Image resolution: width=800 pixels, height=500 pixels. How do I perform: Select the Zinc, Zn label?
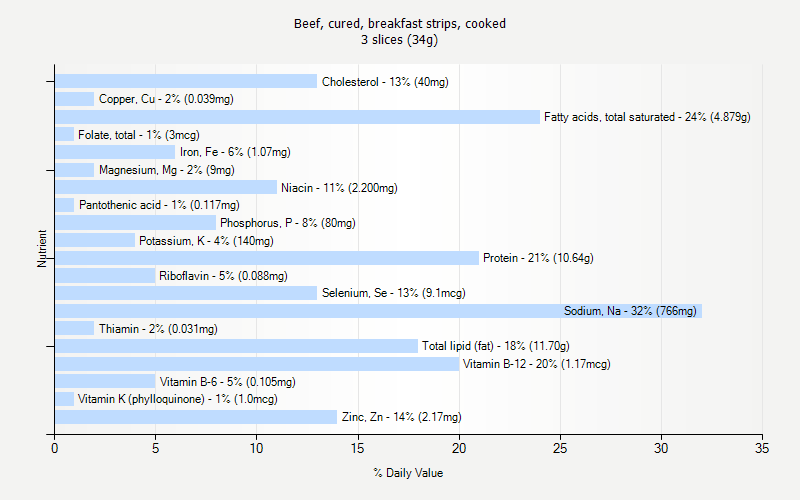point(401,417)
